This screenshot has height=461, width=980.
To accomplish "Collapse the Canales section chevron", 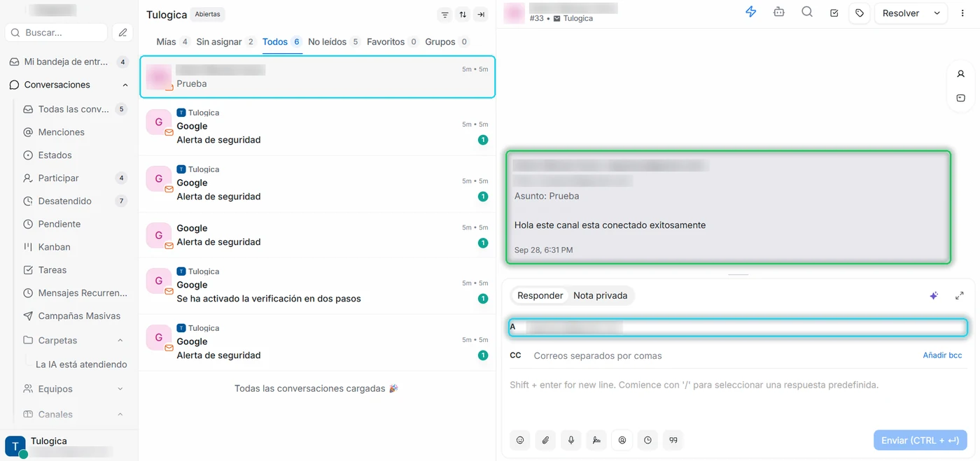I will click(120, 414).
